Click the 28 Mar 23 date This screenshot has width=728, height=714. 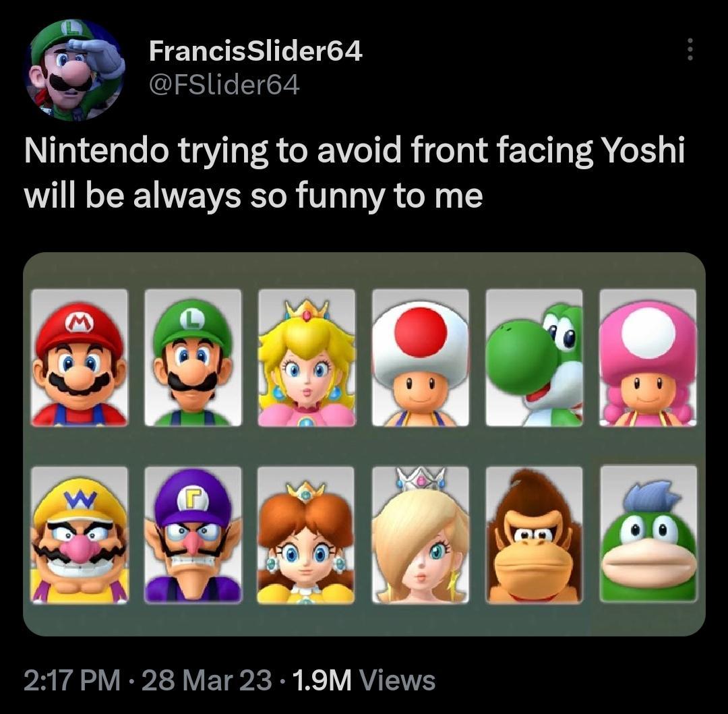[207, 680]
